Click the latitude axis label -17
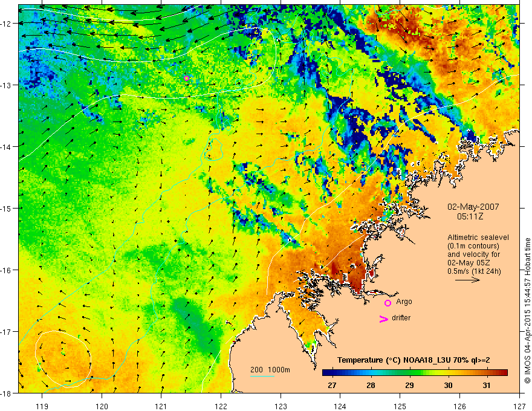 (x=6, y=332)
